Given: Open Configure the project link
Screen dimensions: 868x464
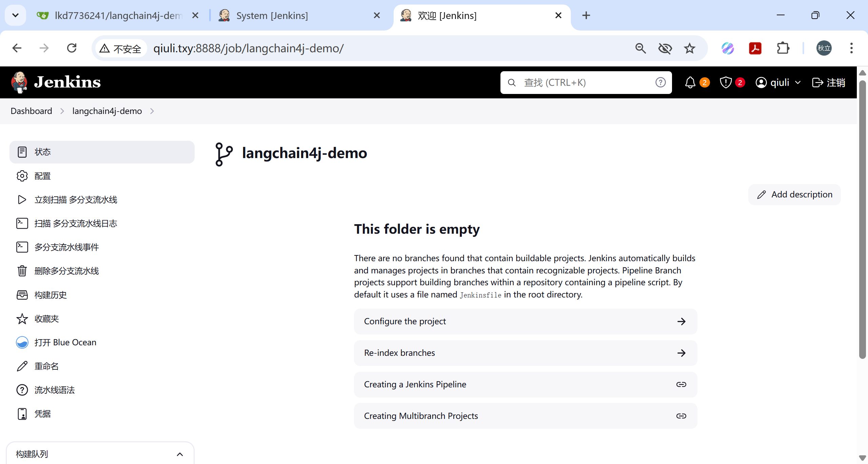Looking at the screenshot, I should click(525, 321).
